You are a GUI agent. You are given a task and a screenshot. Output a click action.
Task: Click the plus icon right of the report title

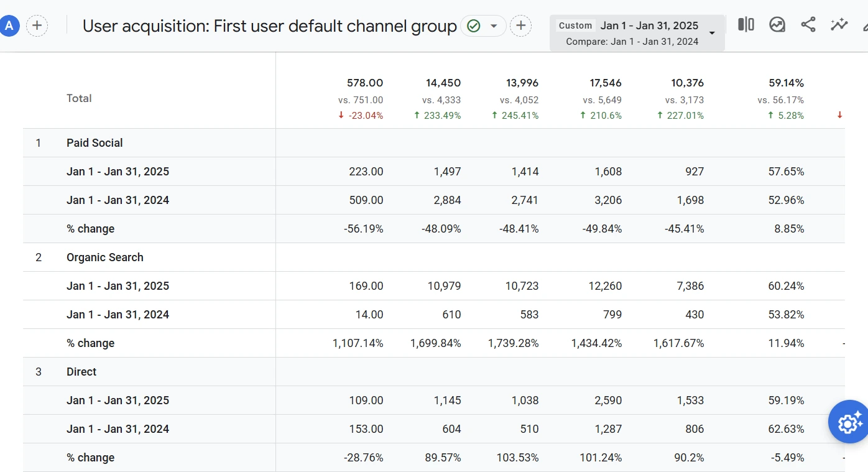(521, 26)
